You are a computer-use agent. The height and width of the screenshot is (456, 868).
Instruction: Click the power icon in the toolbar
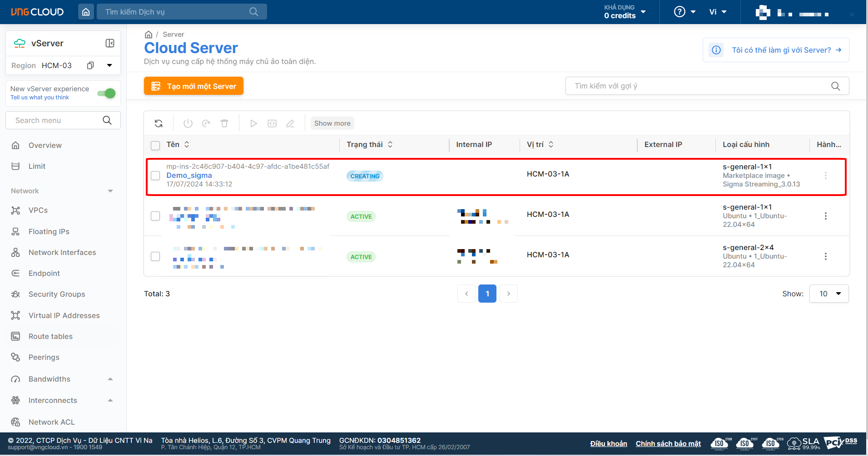click(x=188, y=123)
